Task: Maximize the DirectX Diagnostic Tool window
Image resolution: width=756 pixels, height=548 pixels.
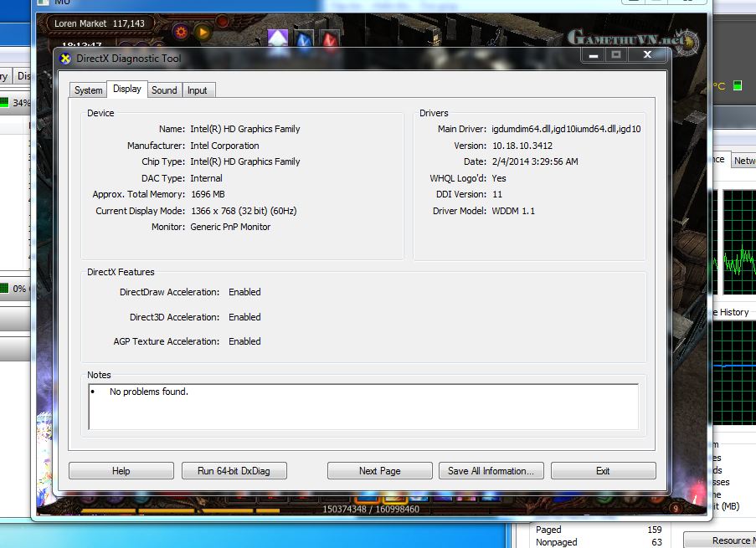Action: (615, 55)
